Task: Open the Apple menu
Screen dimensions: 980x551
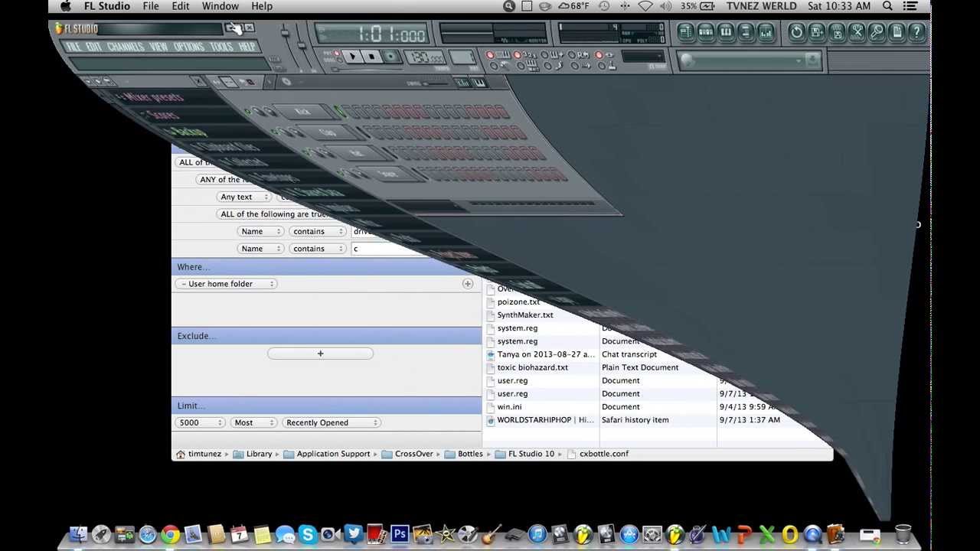Action: 66,6
